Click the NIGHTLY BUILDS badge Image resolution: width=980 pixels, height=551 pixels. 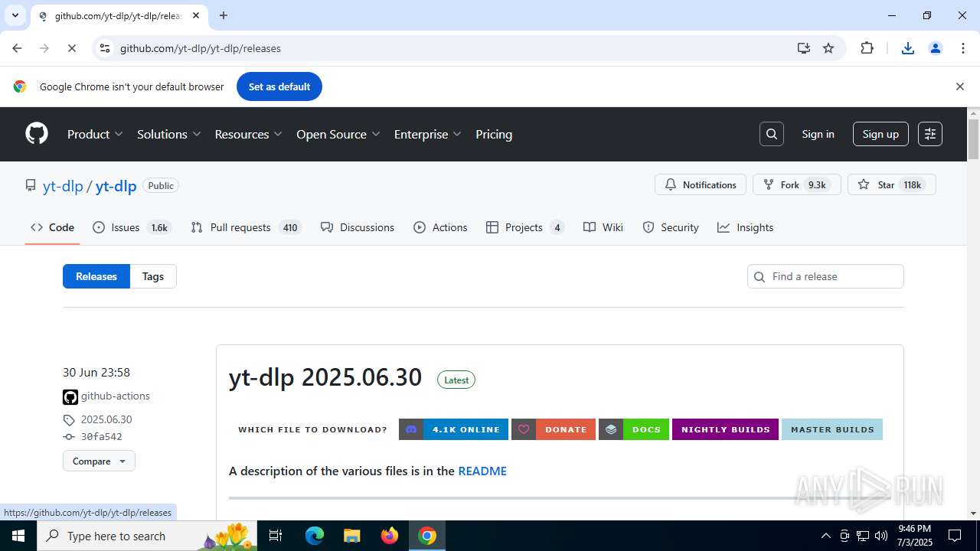[725, 429]
